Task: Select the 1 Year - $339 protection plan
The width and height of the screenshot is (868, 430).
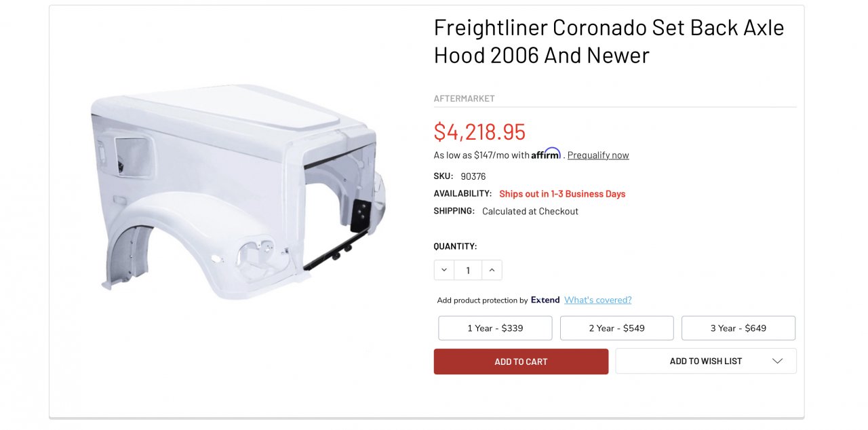Action: point(495,328)
